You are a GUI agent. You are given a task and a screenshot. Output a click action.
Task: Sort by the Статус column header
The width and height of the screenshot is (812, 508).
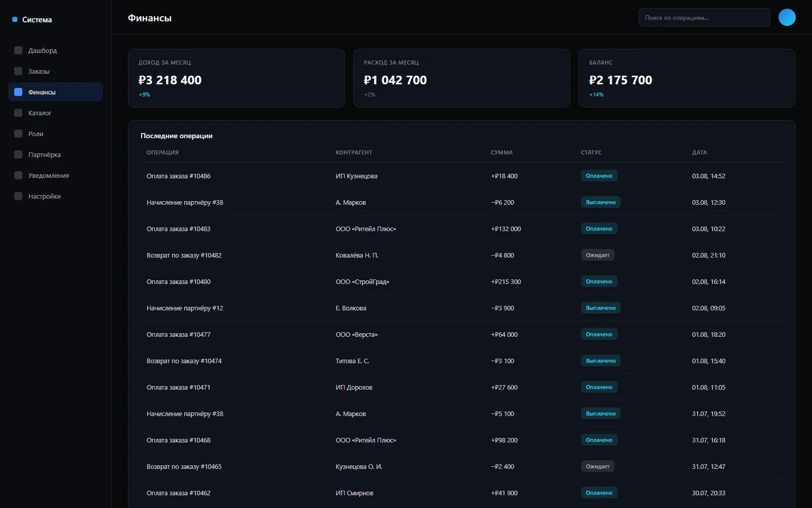[x=591, y=152]
